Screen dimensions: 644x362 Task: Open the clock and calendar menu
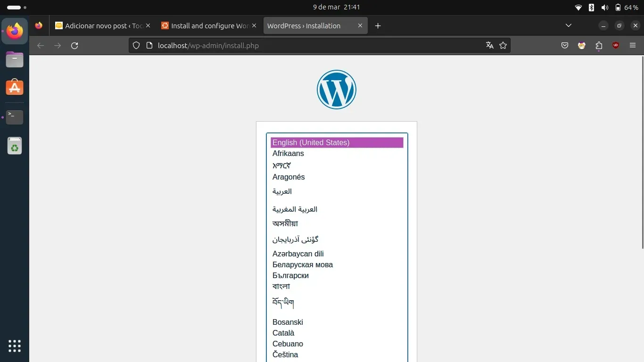(336, 8)
